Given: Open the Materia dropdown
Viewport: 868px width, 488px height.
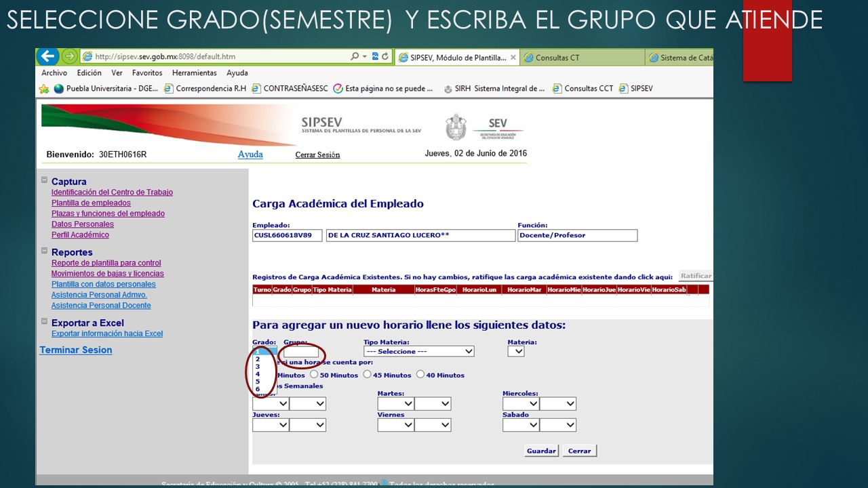Looking at the screenshot, I should tap(516, 351).
